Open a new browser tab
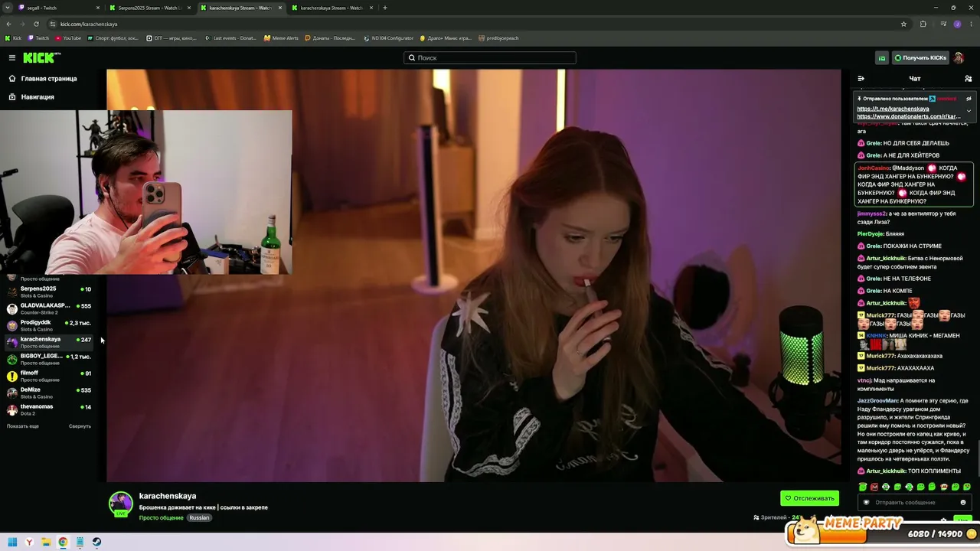The width and height of the screenshot is (980, 551). [x=385, y=8]
